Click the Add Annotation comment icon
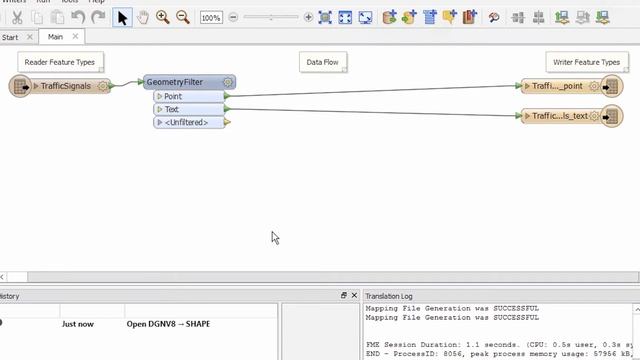Image resolution: width=640 pixels, height=360 pixels. pyautogui.click(x=449, y=18)
